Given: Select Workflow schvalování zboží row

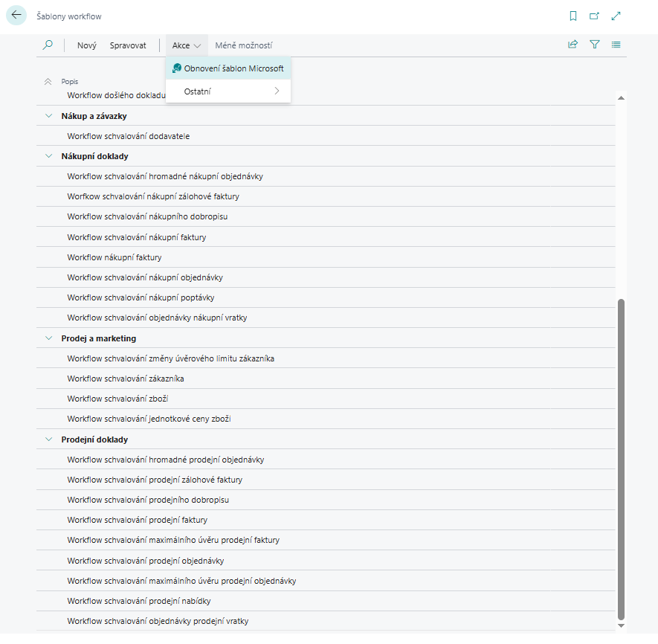Looking at the screenshot, I should (326, 399).
